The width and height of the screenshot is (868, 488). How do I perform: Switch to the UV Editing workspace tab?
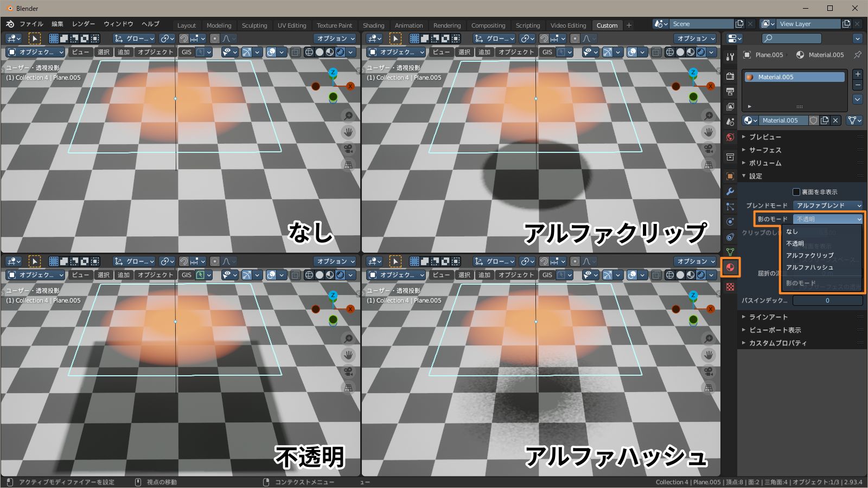(x=292, y=25)
